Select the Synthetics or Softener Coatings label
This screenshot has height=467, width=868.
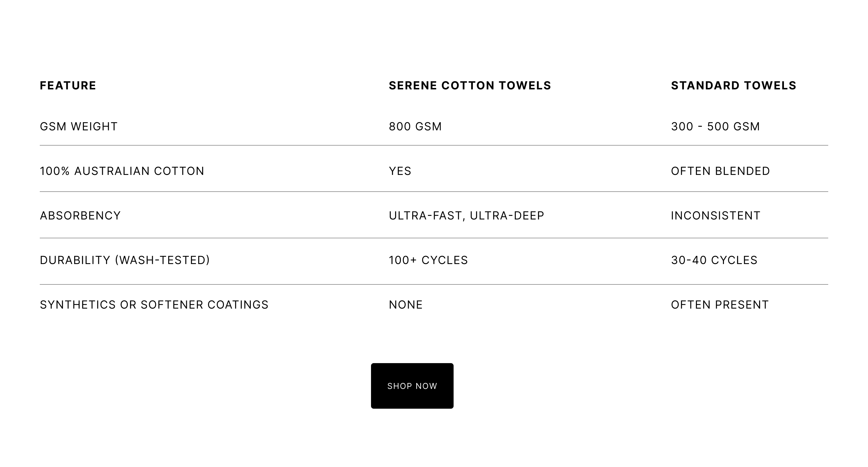tap(154, 305)
